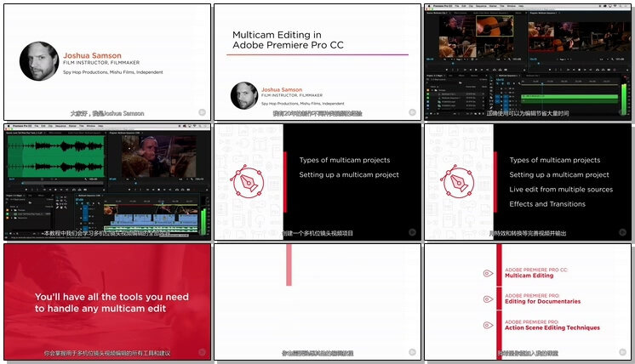Select 'Types of multicam projects' in the four-topic frame
635x364 pixels.
coord(555,160)
